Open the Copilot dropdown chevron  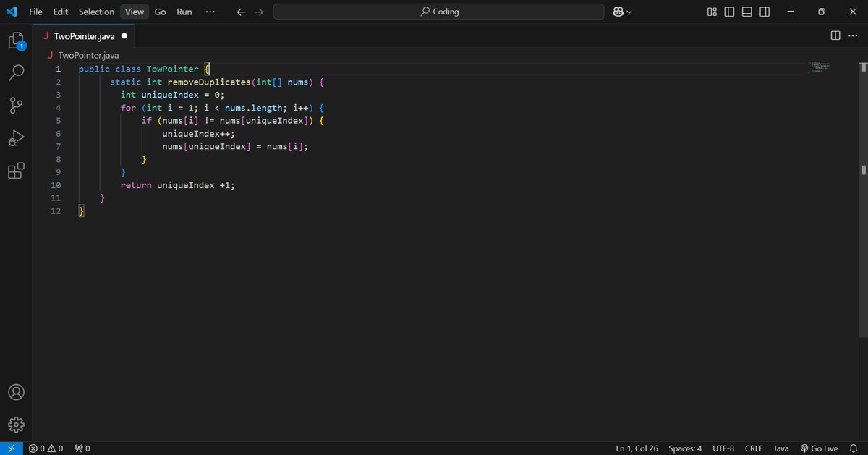[629, 12]
